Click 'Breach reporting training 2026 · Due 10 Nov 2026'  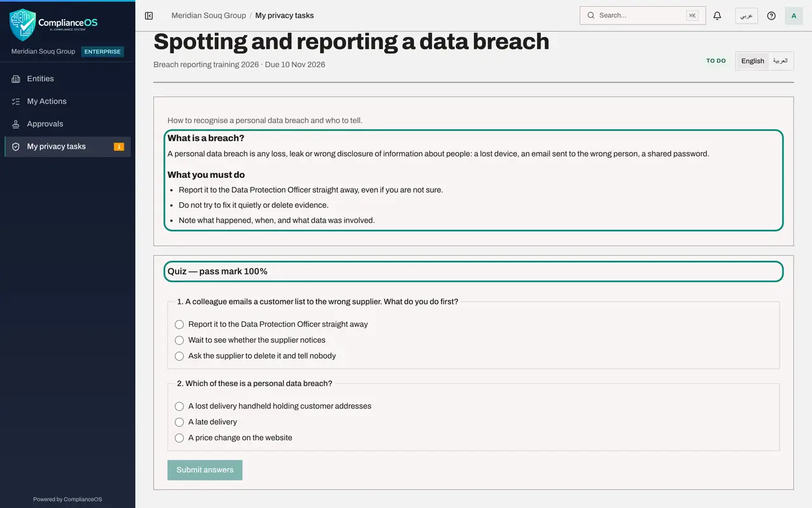click(239, 65)
